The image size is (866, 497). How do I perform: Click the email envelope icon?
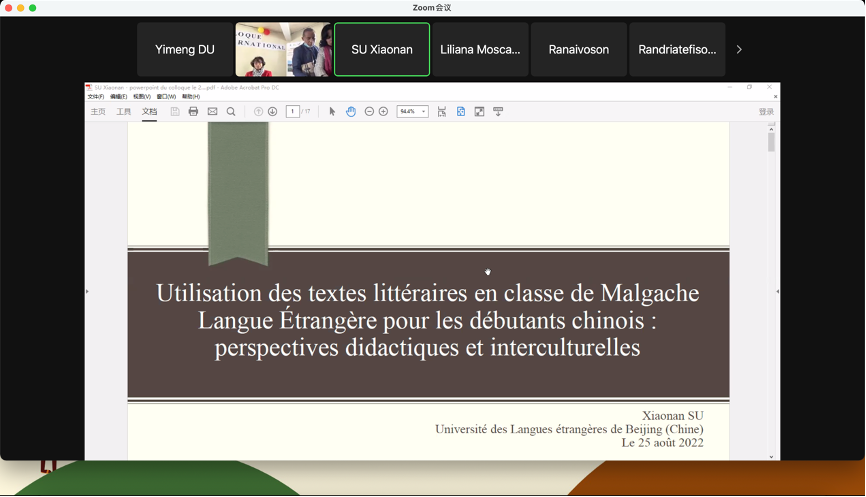[x=212, y=112]
